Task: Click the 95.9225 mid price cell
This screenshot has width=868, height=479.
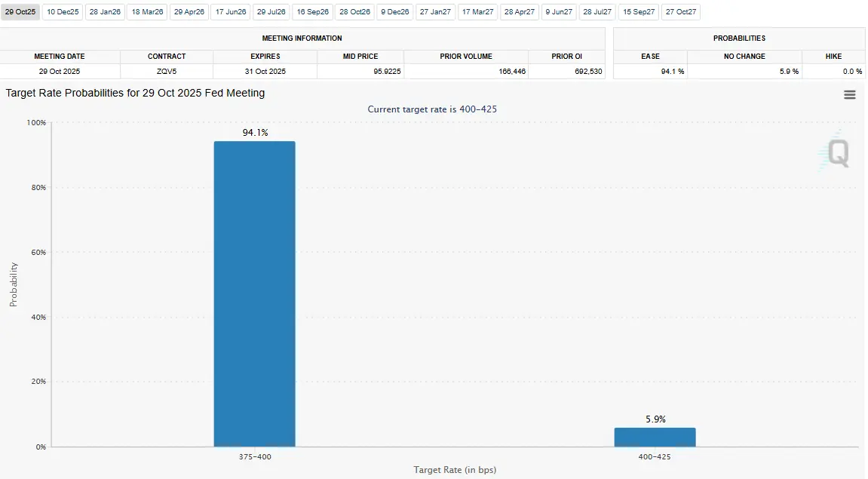Action: click(x=360, y=72)
